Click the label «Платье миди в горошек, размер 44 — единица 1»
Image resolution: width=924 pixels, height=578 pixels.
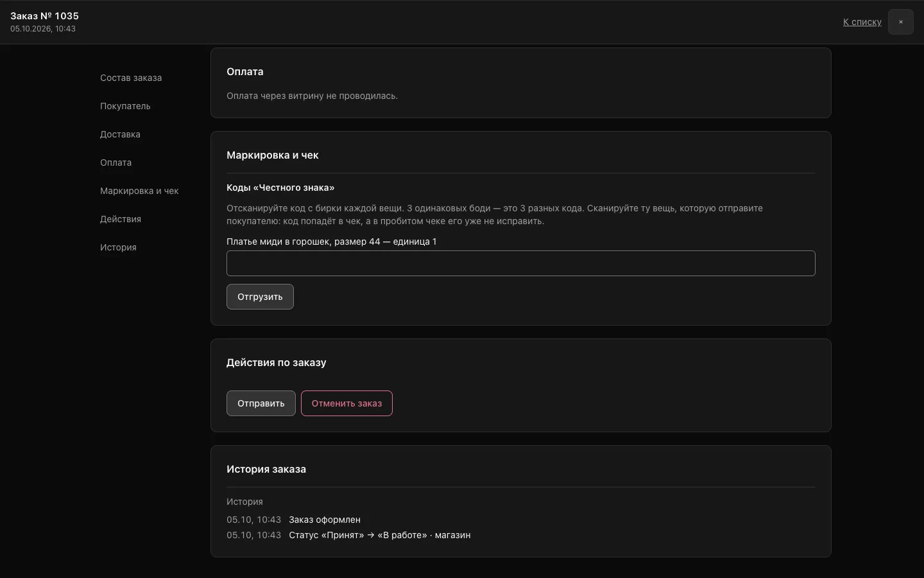pos(332,241)
